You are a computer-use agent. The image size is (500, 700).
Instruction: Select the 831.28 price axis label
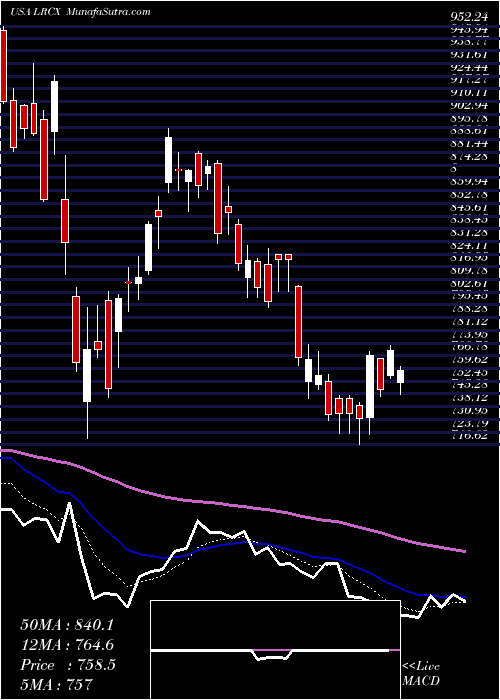click(x=467, y=233)
